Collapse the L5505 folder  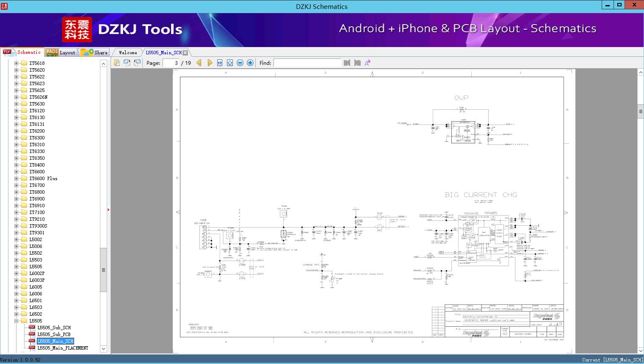point(17,321)
